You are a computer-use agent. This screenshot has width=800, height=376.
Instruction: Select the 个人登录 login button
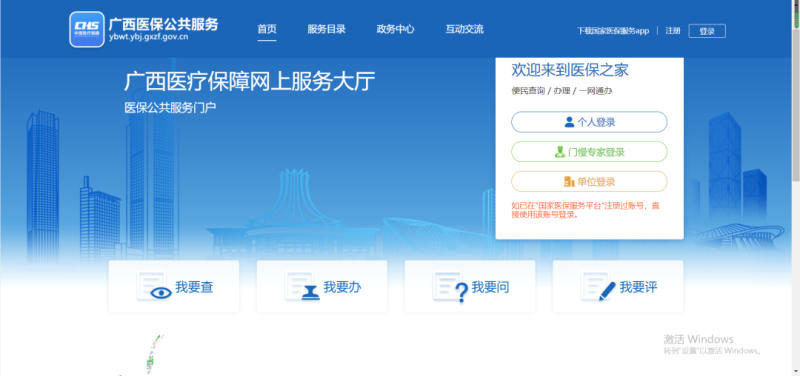tap(589, 122)
